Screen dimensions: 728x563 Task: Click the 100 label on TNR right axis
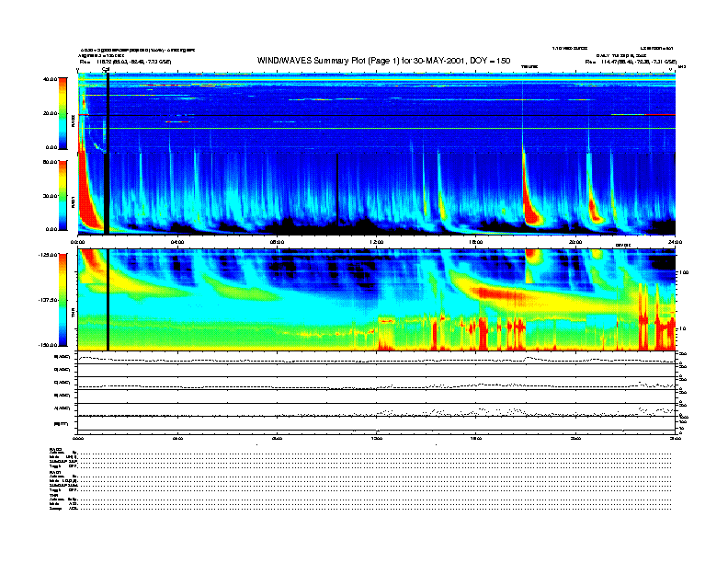coord(684,272)
